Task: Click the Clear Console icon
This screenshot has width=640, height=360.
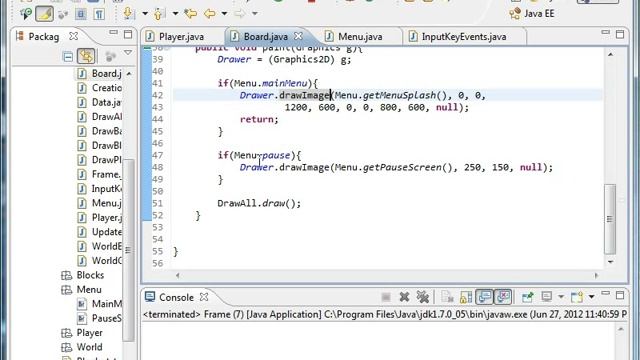Action: 447,297
